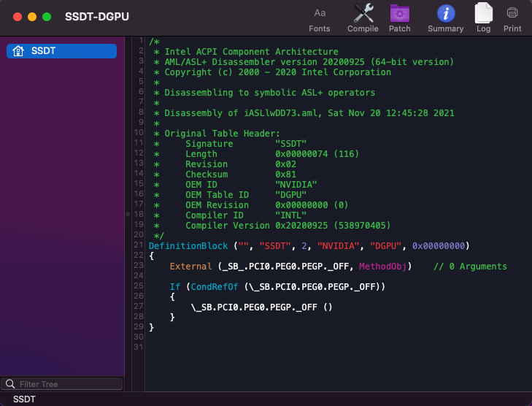Viewport: 532px width, 406px height.
Task: Click the sidebar split divider handle
Action: coord(127,214)
